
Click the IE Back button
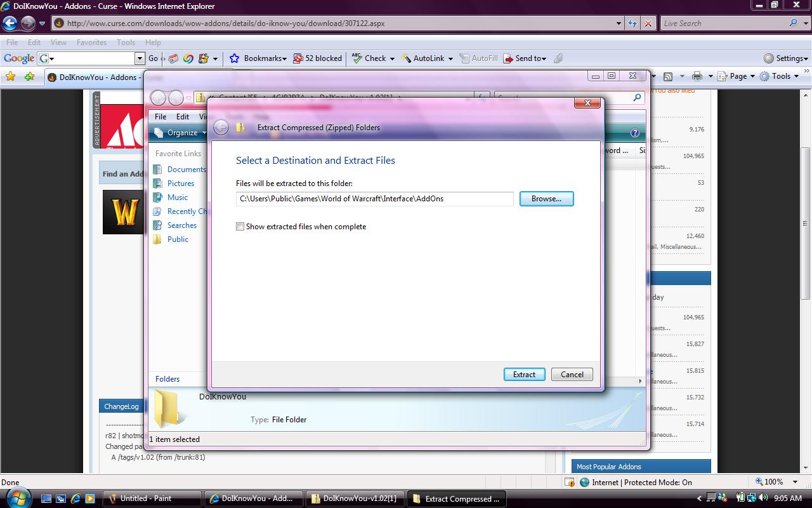tap(10, 23)
